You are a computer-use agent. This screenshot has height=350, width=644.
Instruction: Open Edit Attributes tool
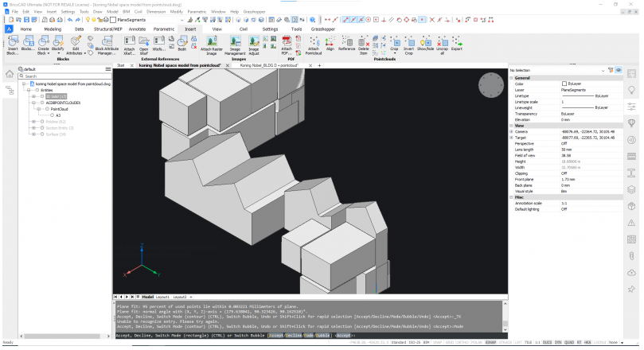click(76, 45)
